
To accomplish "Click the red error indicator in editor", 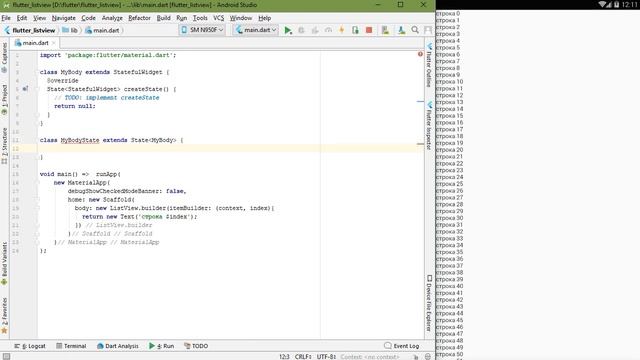I will tap(420, 54).
